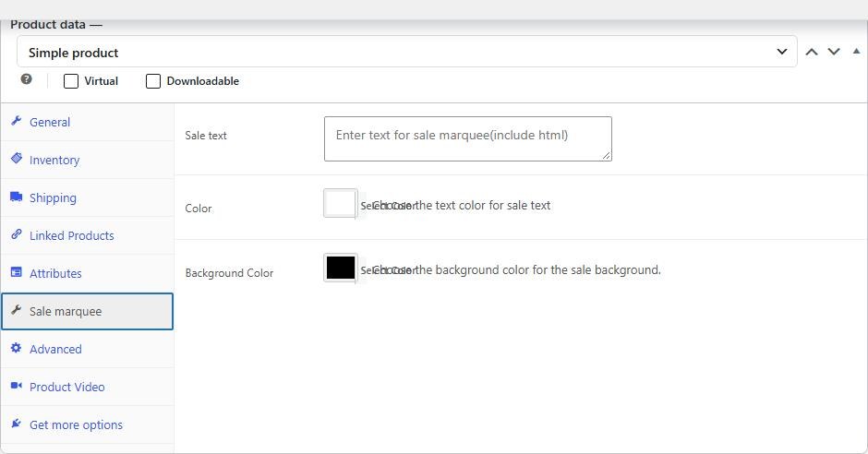Click the Sale text field resize handle
This screenshot has width=868, height=454.
coord(607,156)
